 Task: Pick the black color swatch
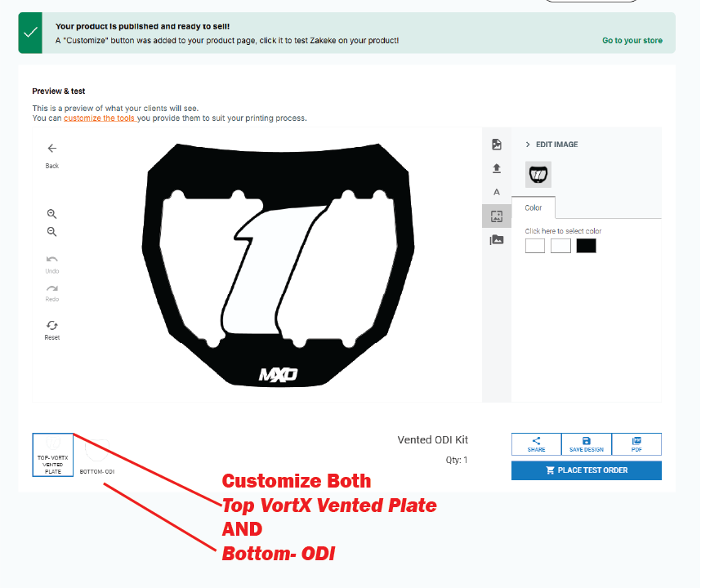(x=586, y=246)
